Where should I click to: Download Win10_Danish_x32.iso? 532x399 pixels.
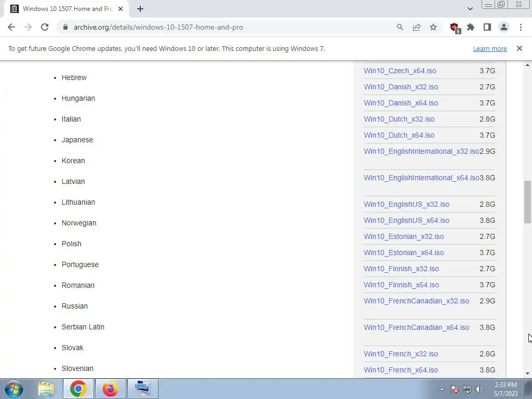401,87
